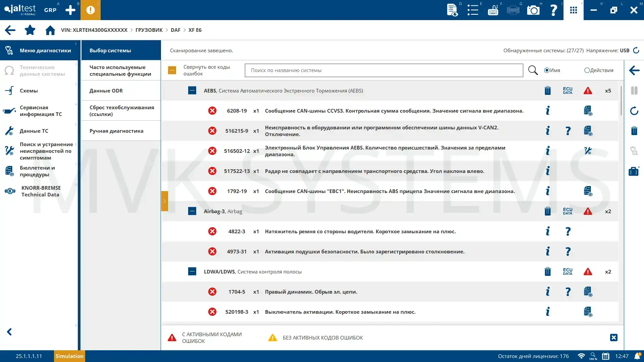Open the on-screen keyboard icon
Viewport: 644px width, 362px height.
[493, 10]
